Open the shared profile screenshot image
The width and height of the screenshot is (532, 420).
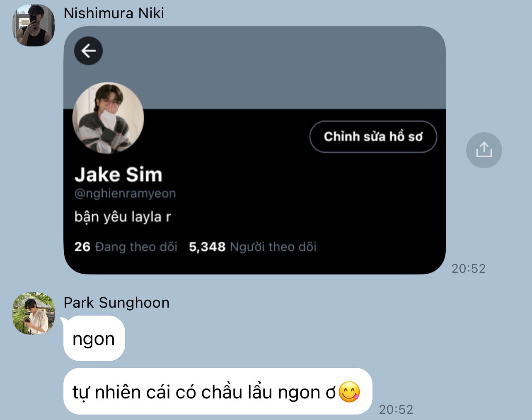coord(255,150)
